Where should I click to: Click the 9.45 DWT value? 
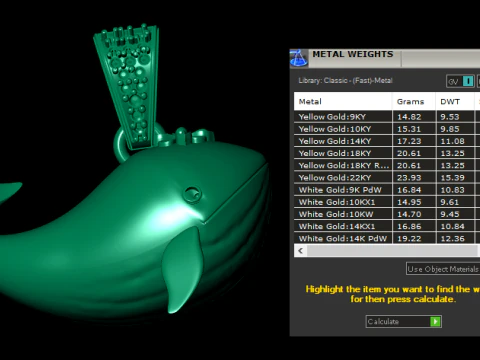[x=450, y=214]
